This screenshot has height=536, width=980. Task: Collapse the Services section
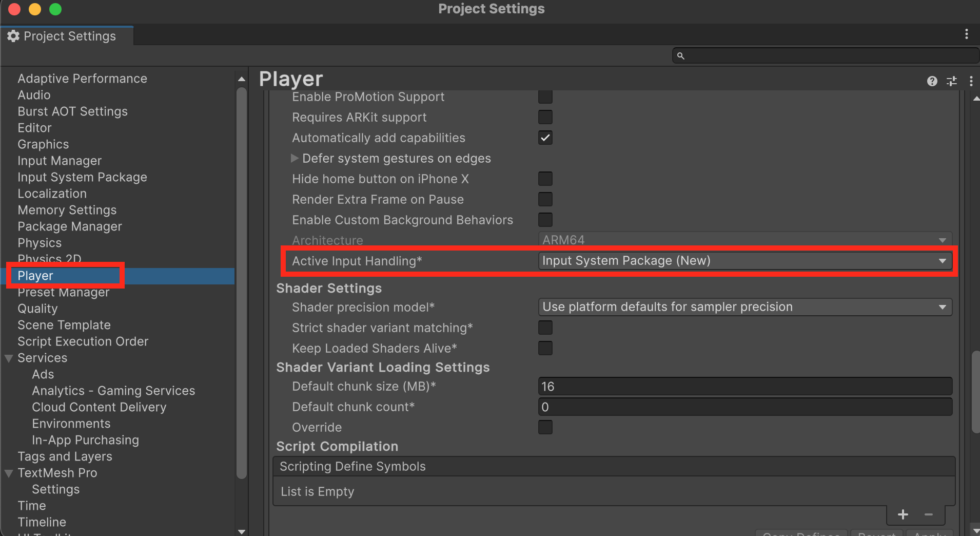pyautogui.click(x=8, y=358)
